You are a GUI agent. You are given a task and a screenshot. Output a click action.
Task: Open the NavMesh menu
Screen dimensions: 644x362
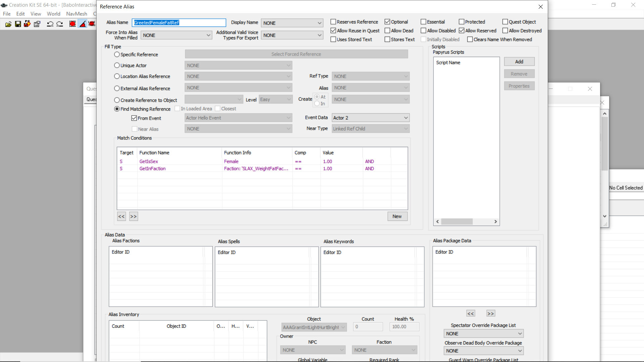tap(76, 14)
